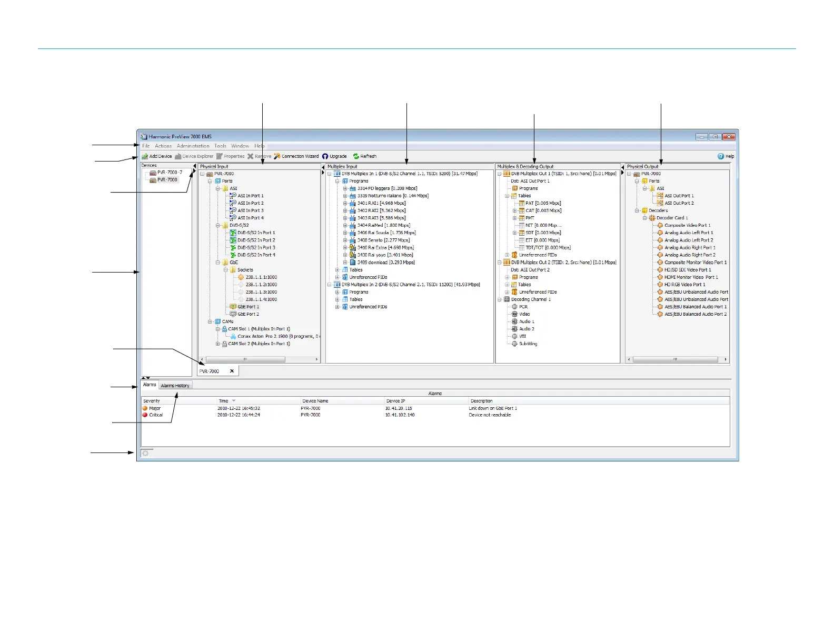Click the Decoder Card 1 chip icon
This screenshot has width=834, height=644.
652,218
